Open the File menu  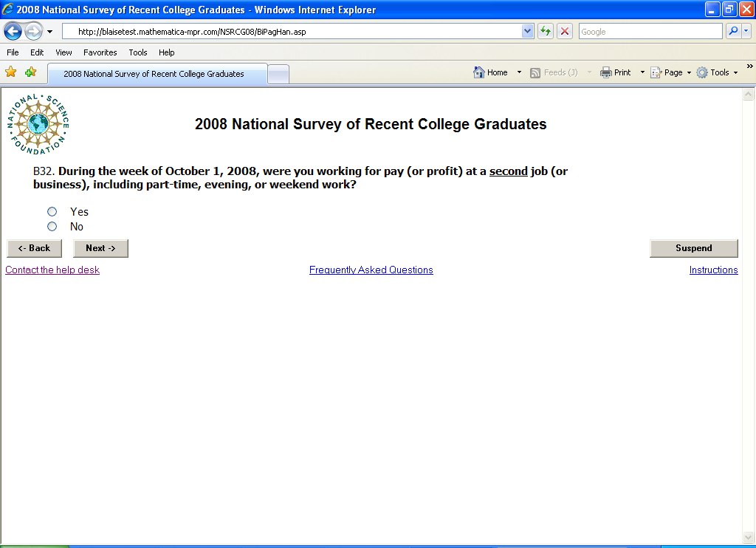point(13,52)
